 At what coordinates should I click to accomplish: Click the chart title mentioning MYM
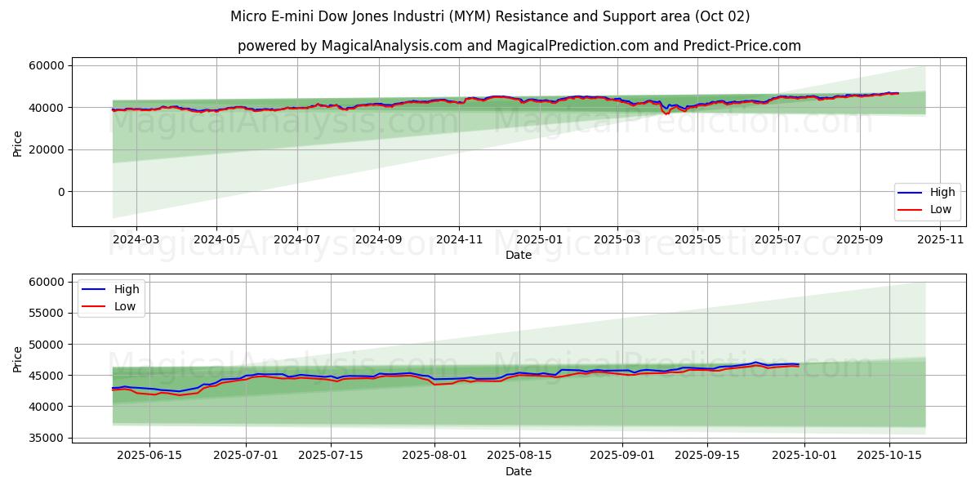[x=490, y=16]
